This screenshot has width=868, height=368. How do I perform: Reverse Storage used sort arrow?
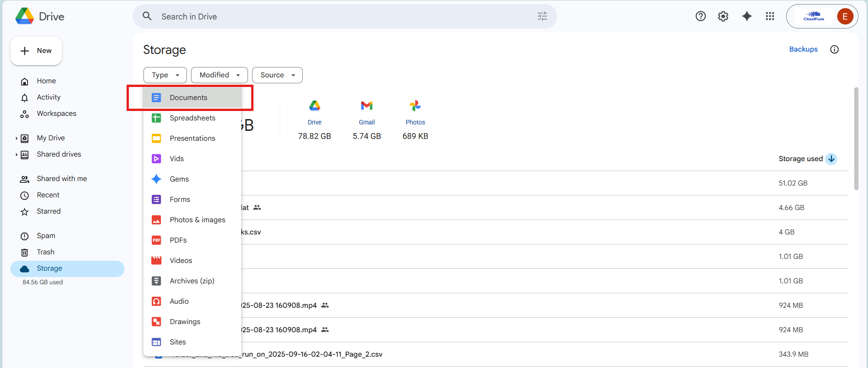(x=831, y=159)
